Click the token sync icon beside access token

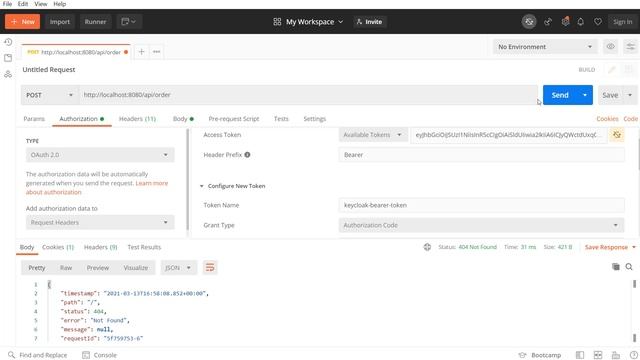click(617, 135)
